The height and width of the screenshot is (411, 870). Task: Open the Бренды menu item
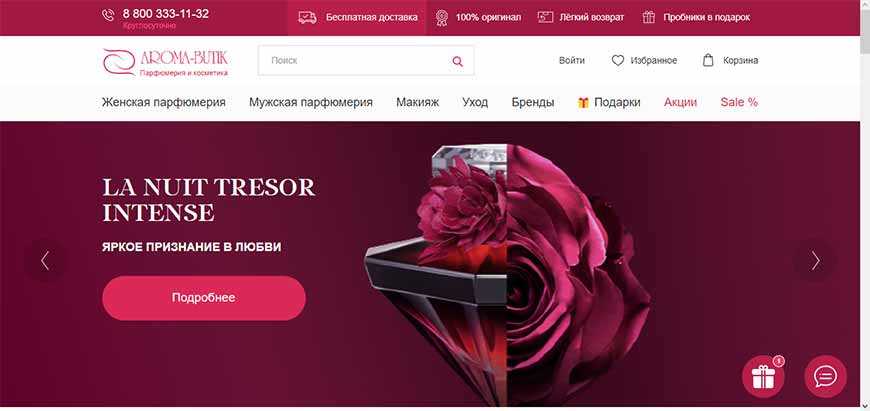point(533,103)
